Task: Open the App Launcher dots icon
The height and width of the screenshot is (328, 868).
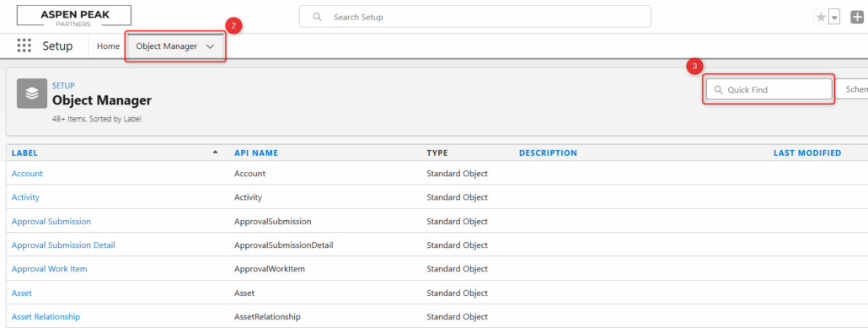Action: [x=24, y=46]
